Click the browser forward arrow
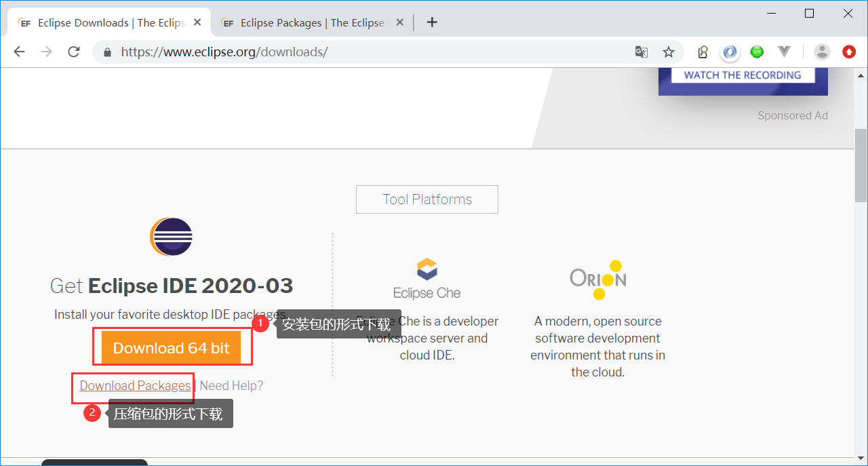The width and height of the screenshot is (868, 466). pyautogui.click(x=46, y=52)
